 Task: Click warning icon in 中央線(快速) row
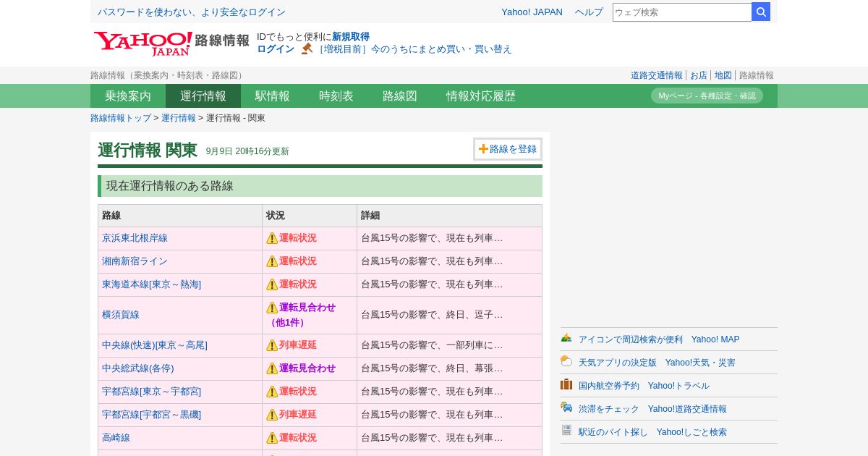click(x=272, y=345)
